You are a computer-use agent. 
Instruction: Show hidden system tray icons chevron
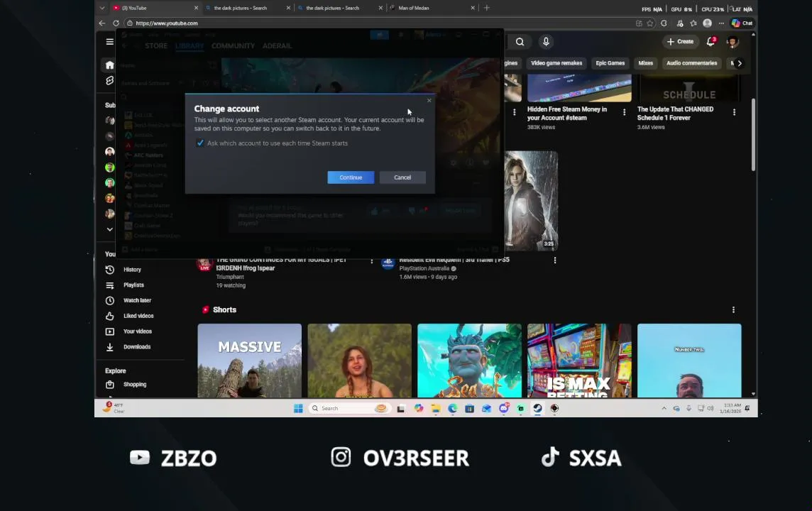pos(664,409)
